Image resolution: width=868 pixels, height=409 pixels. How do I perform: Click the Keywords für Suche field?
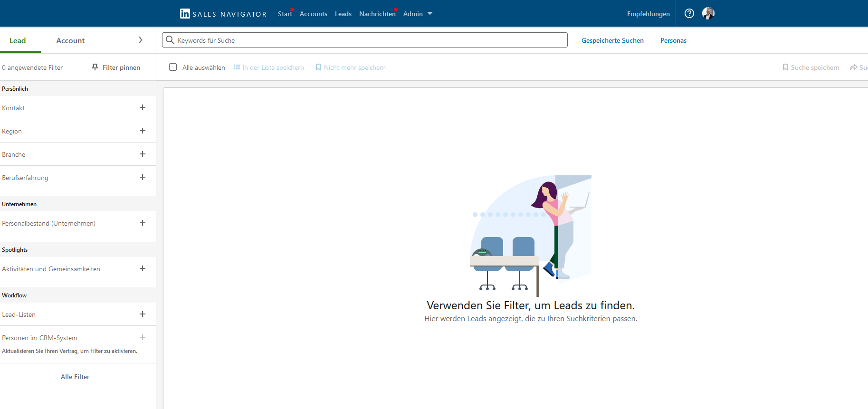[371, 40]
